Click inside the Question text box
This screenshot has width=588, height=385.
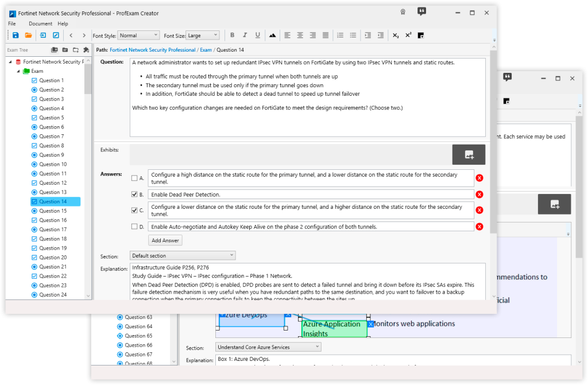point(308,98)
